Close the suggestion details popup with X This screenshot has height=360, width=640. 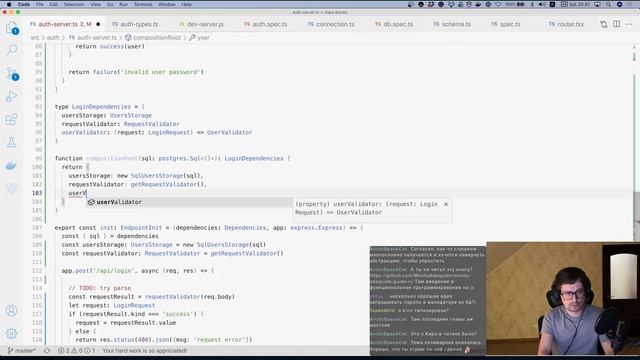click(x=446, y=204)
